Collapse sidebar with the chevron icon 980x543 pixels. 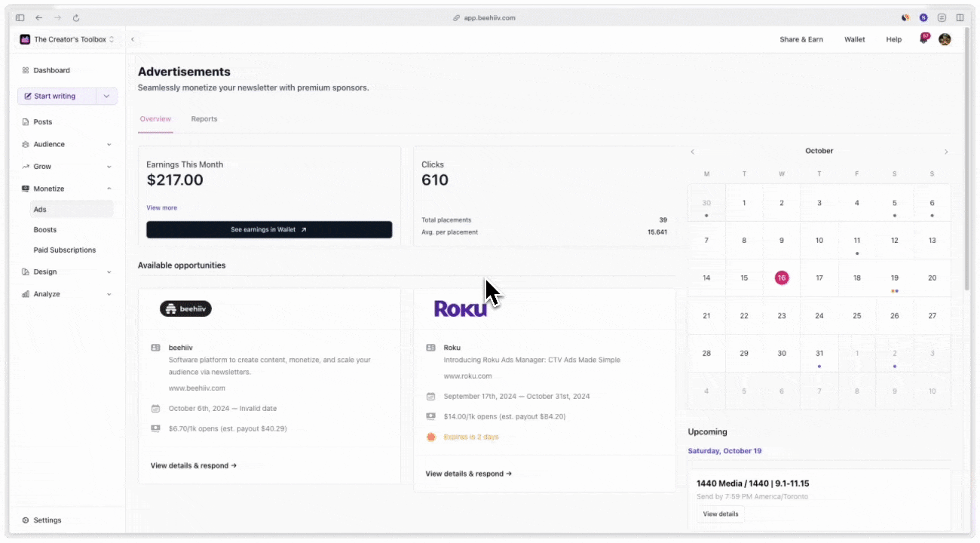(133, 39)
